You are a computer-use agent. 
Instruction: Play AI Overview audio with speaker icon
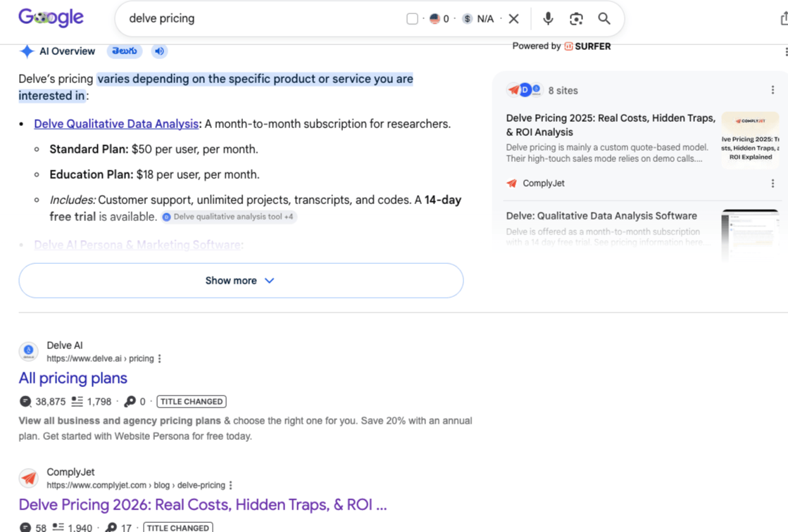point(159,51)
